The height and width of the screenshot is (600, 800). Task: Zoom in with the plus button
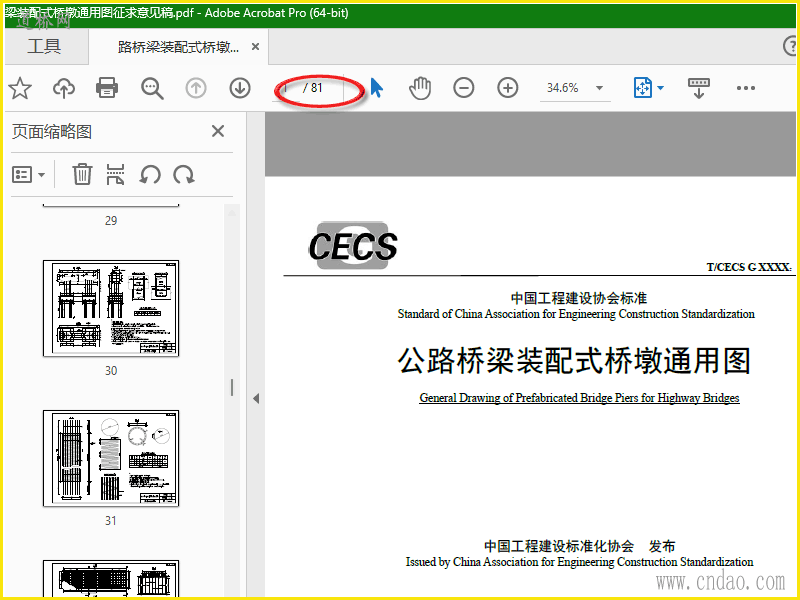(508, 88)
